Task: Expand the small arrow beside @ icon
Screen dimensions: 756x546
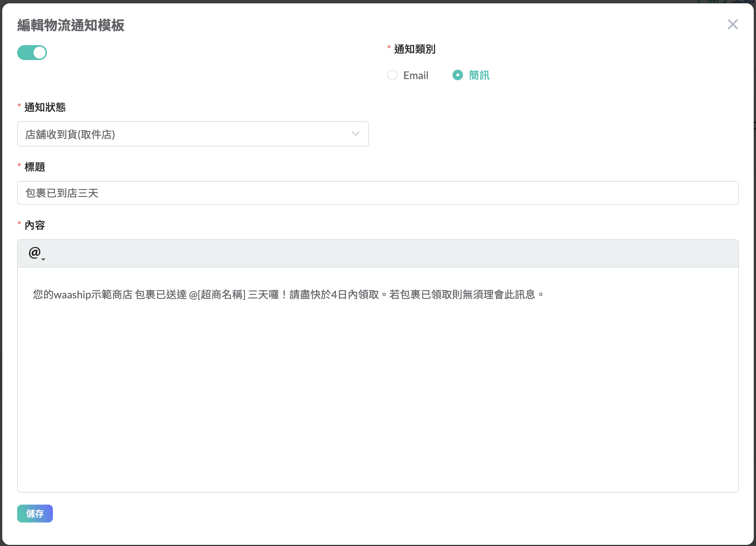Action: pyautogui.click(x=44, y=259)
